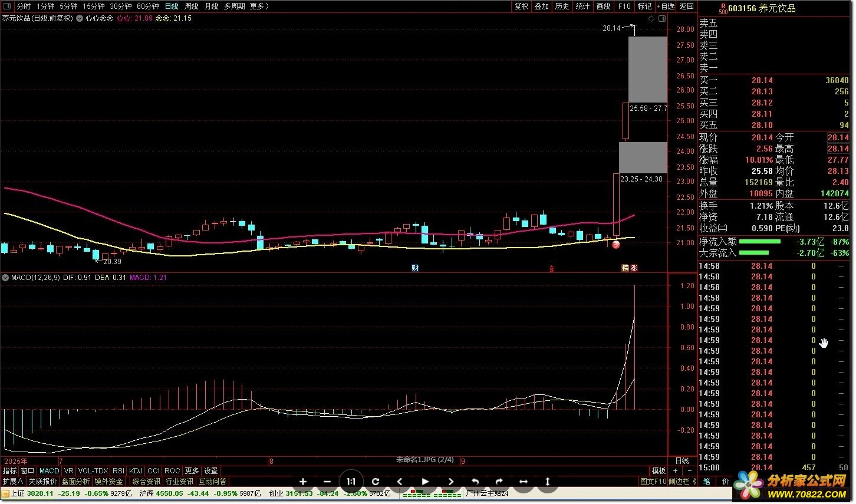
Task: Reset image to 1:1 actual size
Action: pos(351,482)
